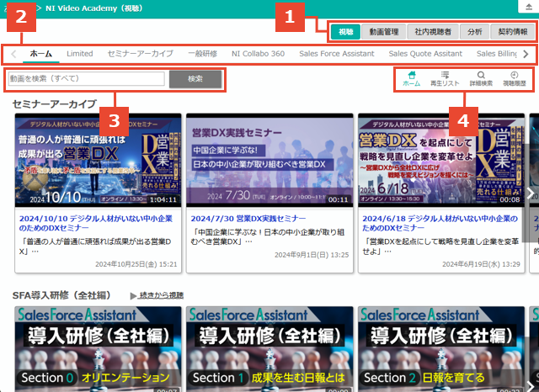Play the 10/10 営業DX seminar thumbnail

click(99, 161)
